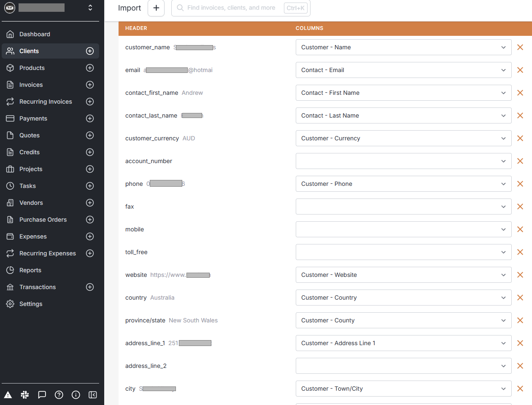Open Customer - Currency dropdown
The image size is (532, 405).
pos(403,138)
